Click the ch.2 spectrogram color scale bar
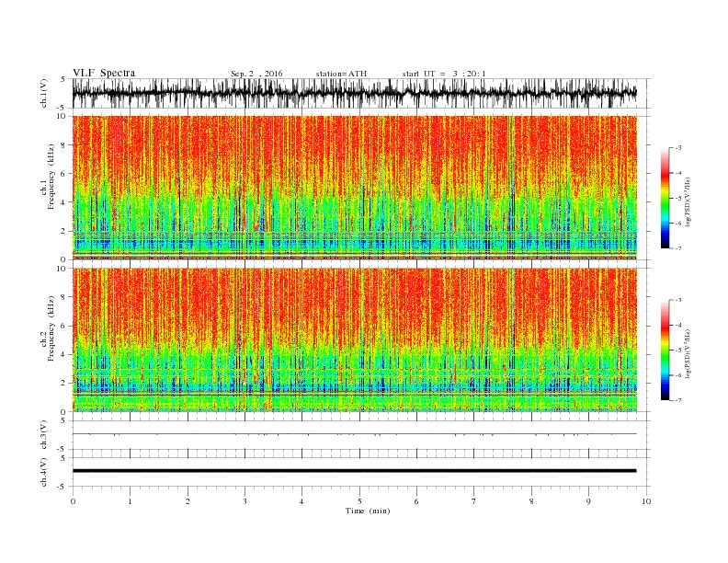Screen dimensions: 728x563 tap(665, 350)
